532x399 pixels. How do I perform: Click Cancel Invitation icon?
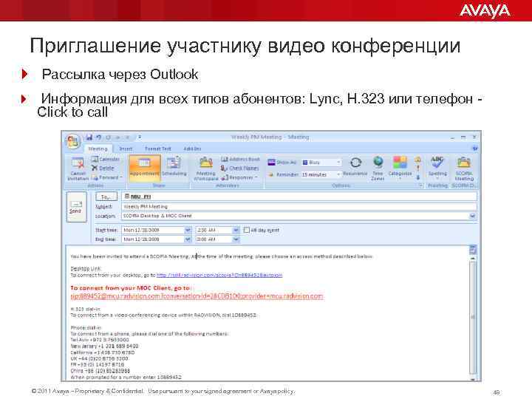click(x=78, y=168)
